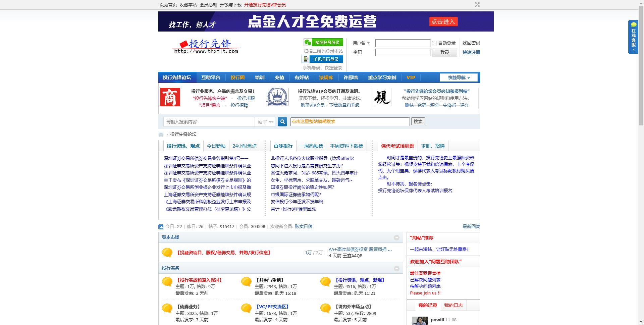Enable the 自动登录 checkbox
Viewport: 644px width, 325px height.
tap(434, 43)
